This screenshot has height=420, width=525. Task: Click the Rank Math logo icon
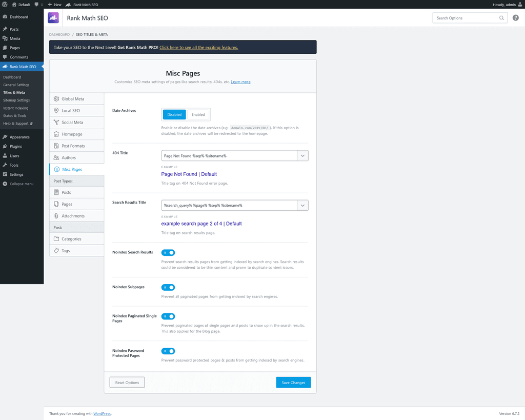[53, 18]
